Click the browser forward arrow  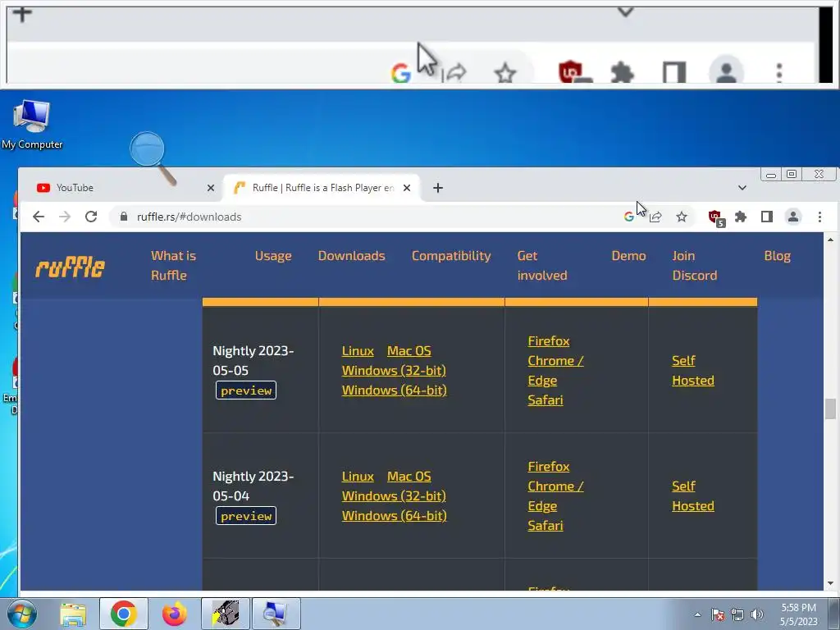pyautogui.click(x=65, y=217)
